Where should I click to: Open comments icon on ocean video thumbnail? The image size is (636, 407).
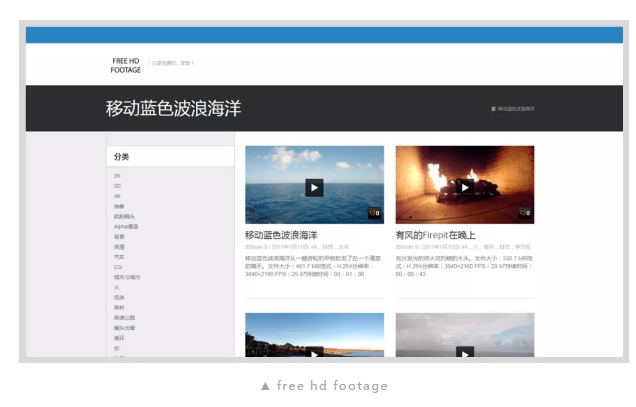(x=374, y=213)
